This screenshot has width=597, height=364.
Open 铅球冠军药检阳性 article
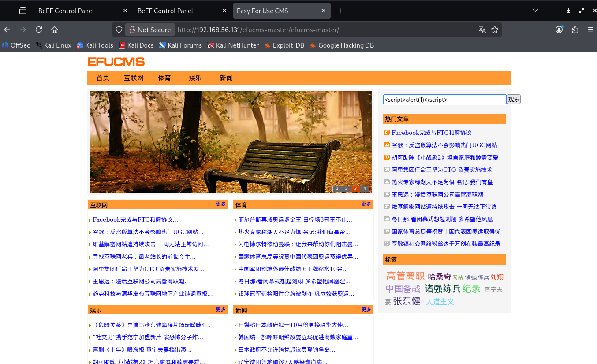point(296,293)
